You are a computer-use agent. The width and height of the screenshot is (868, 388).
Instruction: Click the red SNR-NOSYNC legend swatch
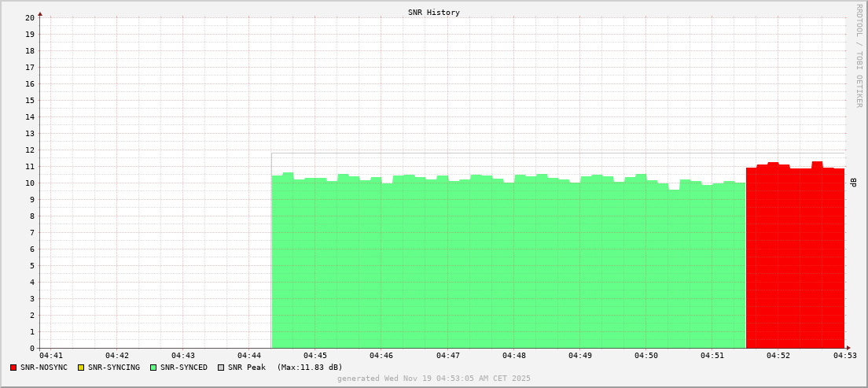click(x=13, y=368)
